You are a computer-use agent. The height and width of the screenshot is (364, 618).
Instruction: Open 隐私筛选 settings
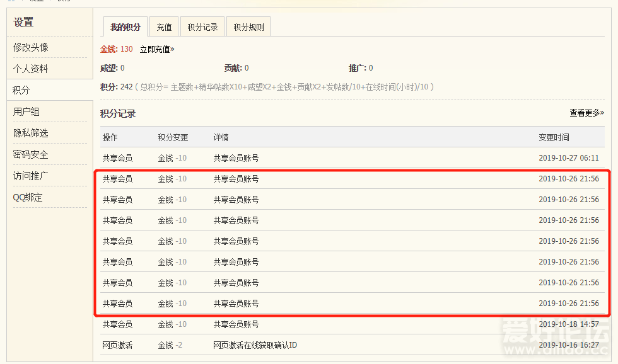coord(31,133)
